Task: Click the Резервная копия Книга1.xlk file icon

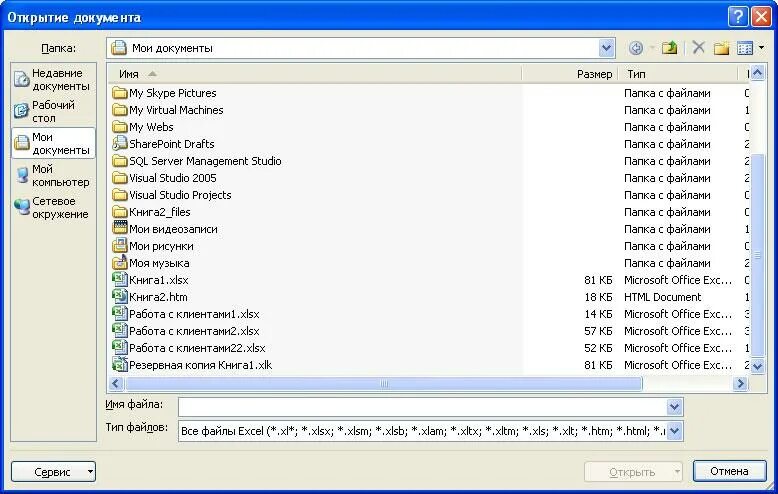Action: [x=120, y=365]
